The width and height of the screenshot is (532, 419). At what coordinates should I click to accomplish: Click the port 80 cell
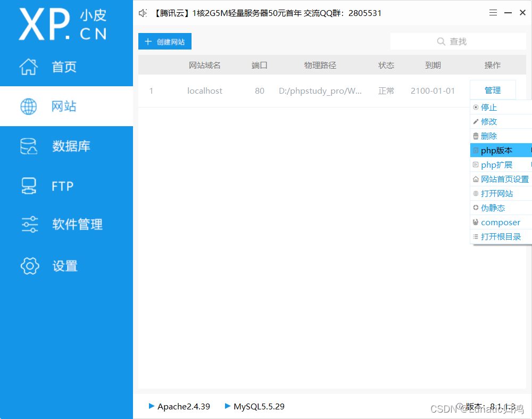260,91
